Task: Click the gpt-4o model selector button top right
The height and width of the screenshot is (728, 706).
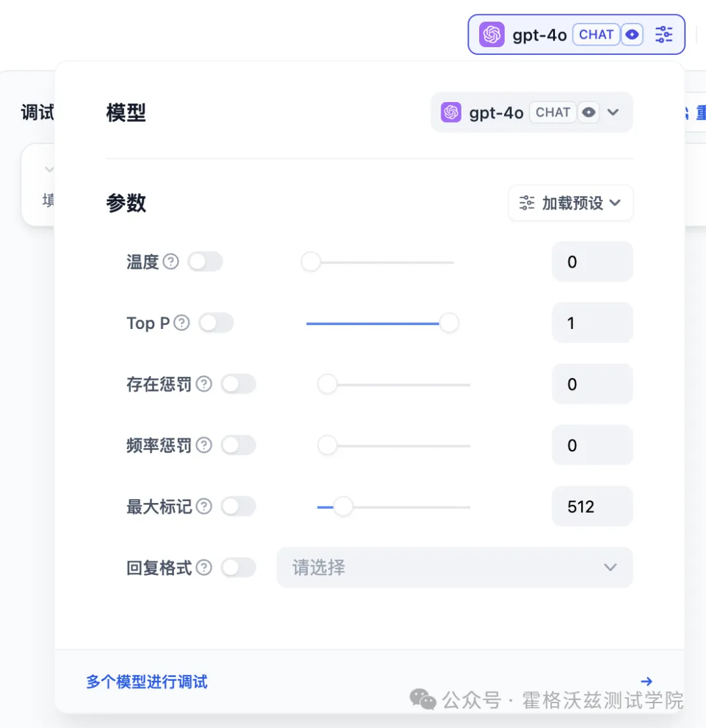Action: tap(539, 34)
